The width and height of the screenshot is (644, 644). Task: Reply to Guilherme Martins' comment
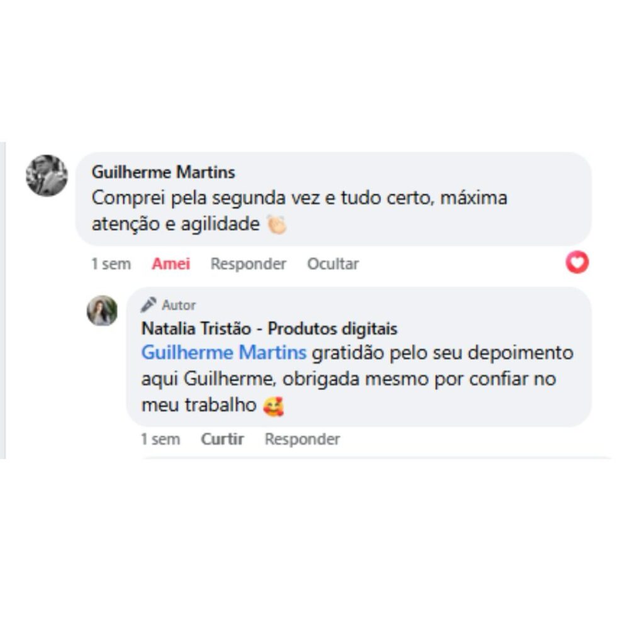pyautogui.click(x=248, y=264)
